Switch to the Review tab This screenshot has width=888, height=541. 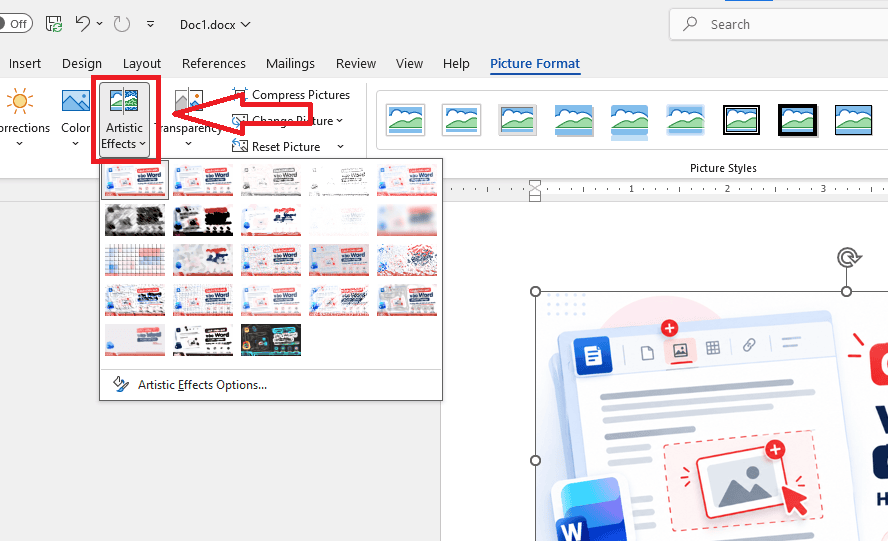click(x=356, y=63)
